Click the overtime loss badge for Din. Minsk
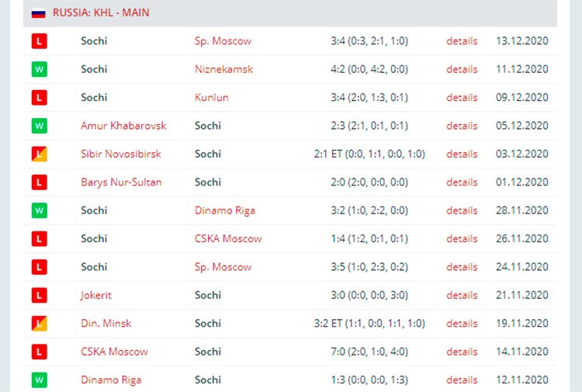The image size is (582, 392). pos(40,324)
